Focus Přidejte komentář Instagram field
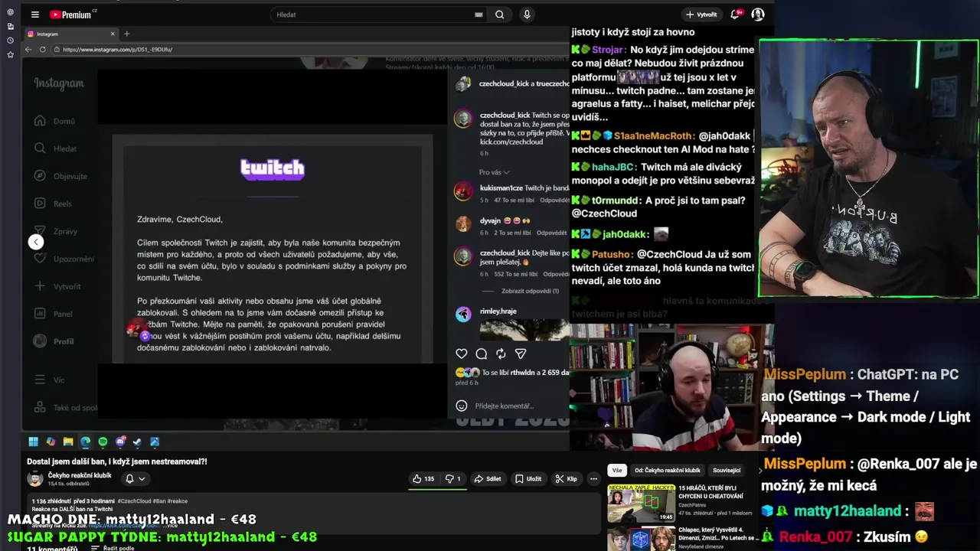The width and height of the screenshot is (980, 551). pos(504,406)
